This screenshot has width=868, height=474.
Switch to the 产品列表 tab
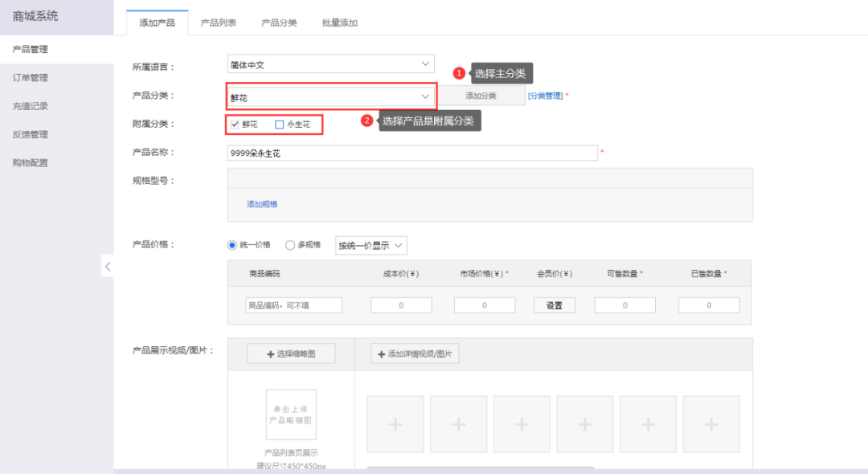coord(218,22)
